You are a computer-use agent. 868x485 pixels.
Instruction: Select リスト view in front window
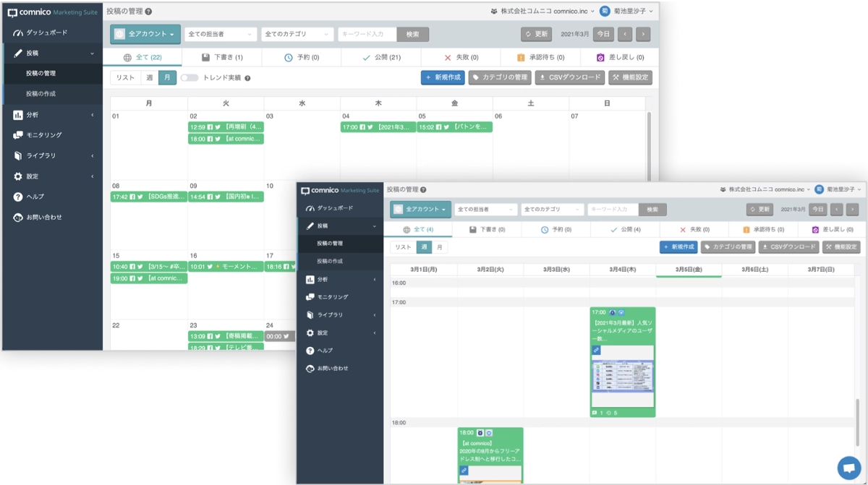click(x=403, y=247)
